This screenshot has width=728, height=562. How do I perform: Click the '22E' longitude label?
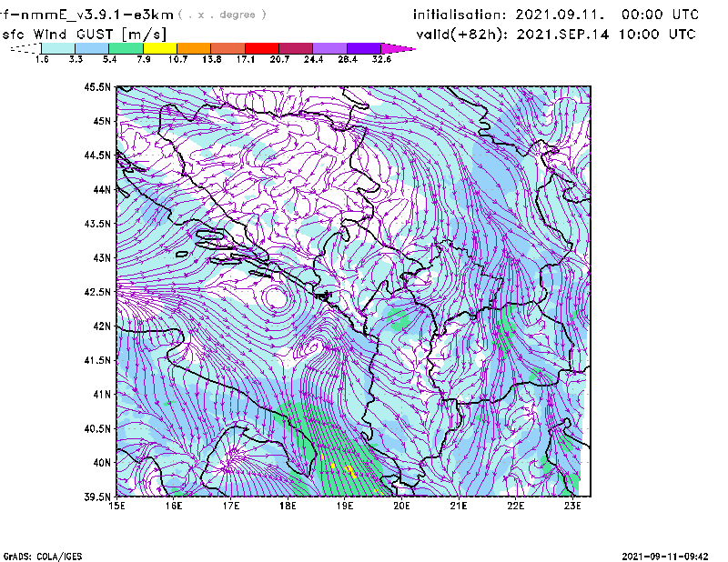[516, 506]
